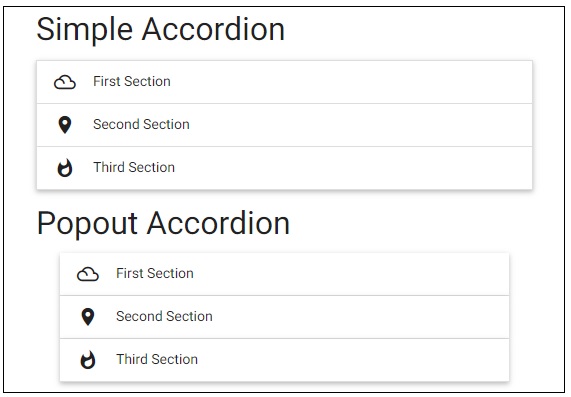Expand First Section in the Popout Accordion
The image size is (571, 397).
point(284,274)
